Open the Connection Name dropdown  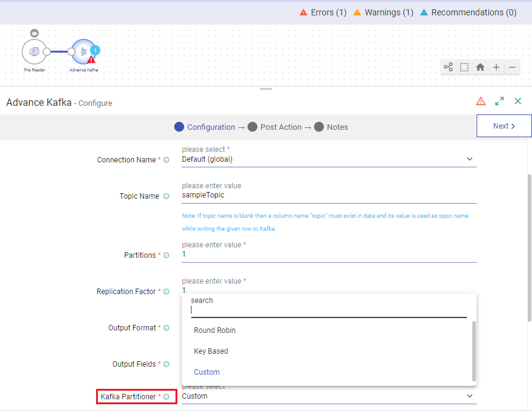point(329,159)
